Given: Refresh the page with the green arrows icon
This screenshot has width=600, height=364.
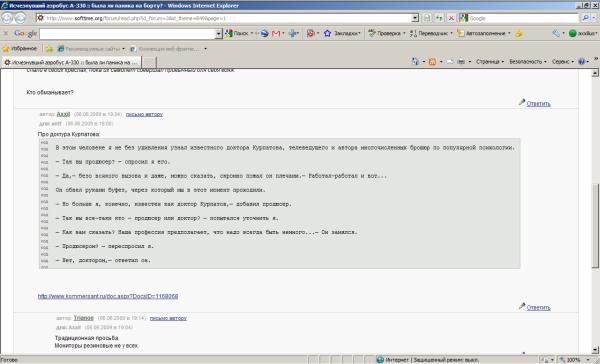Looking at the screenshot, I should pyautogui.click(x=439, y=18).
